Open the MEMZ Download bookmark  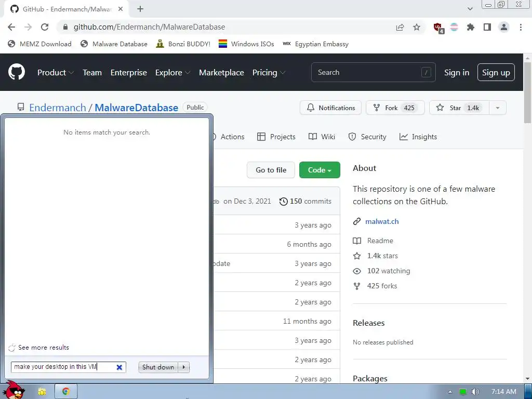[x=39, y=44]
